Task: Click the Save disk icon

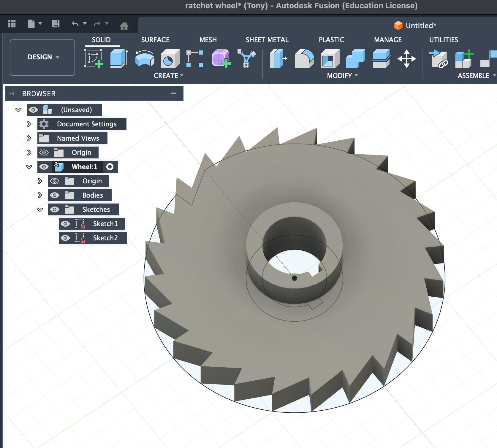Action: (x=56, y=24)
